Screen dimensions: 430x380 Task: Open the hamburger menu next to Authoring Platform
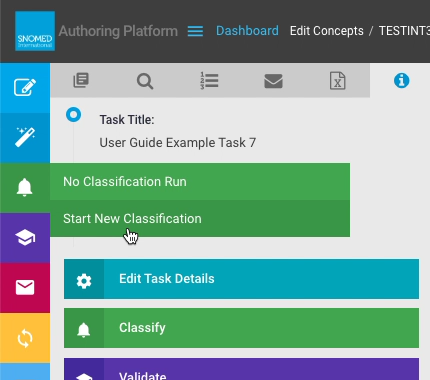[x=195, y=31]
